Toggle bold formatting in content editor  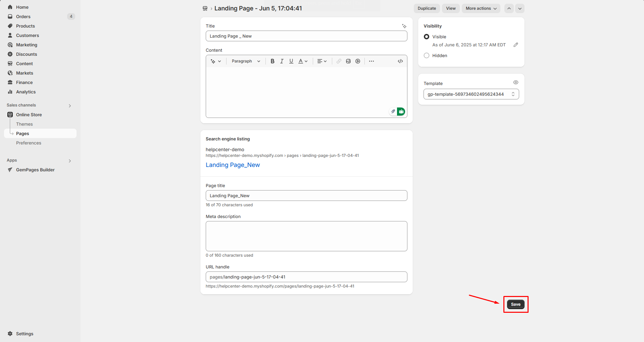click(273, 61)
